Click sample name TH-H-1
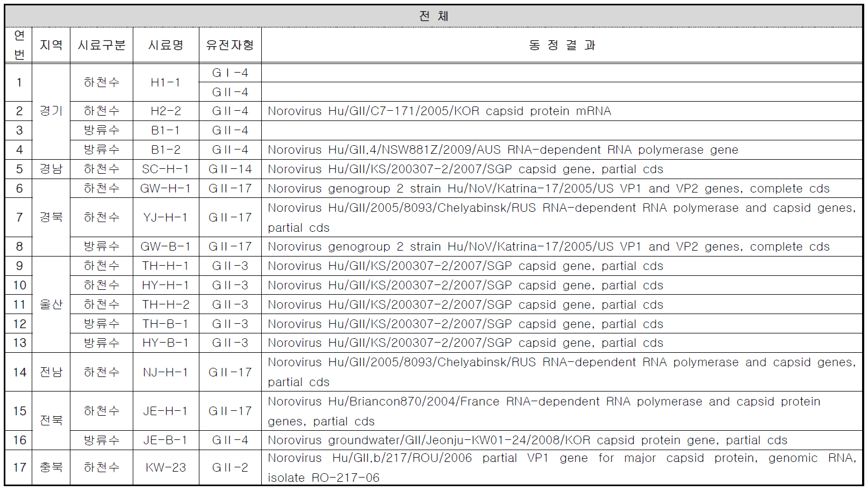Viewport: 868px width, 491px height. pos(166,266)
